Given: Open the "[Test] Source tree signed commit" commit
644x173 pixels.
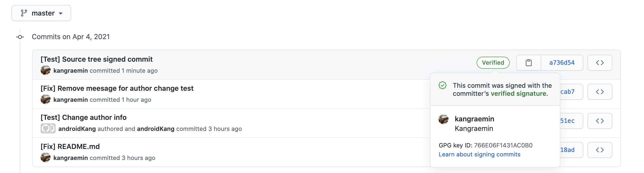Looking at the screenshot, I should point(96,59).
